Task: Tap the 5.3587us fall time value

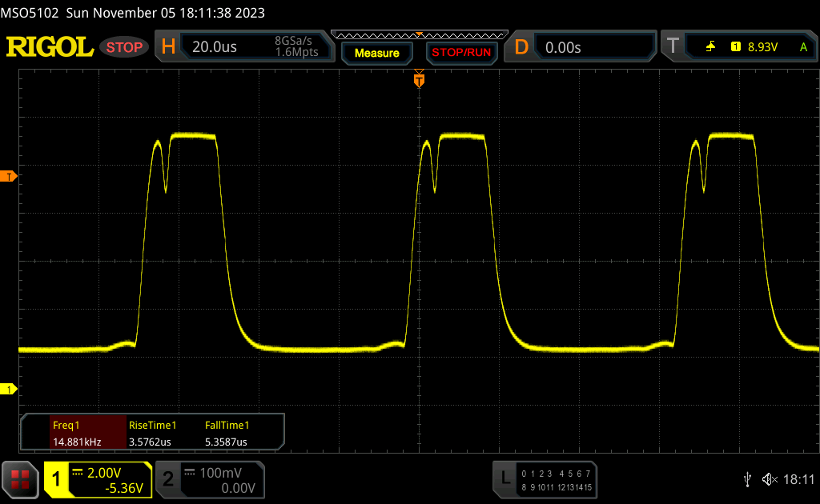Action: point(226,442)
